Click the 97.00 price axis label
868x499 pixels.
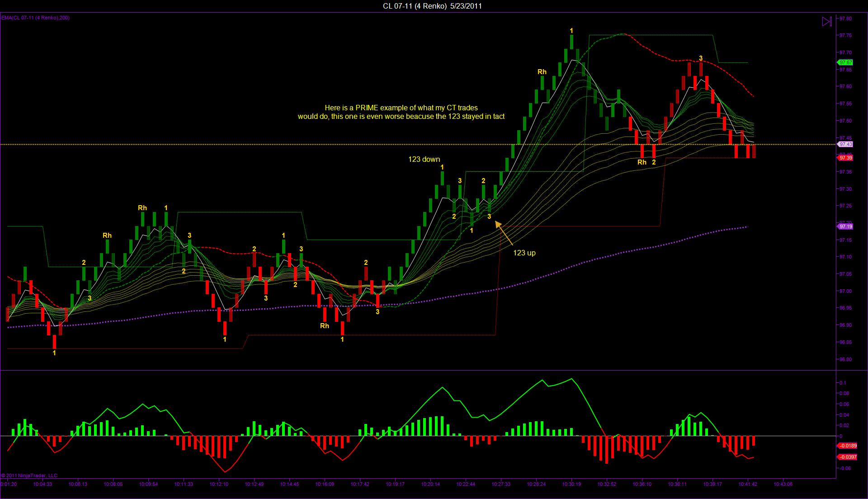click(x=845, y=291)
